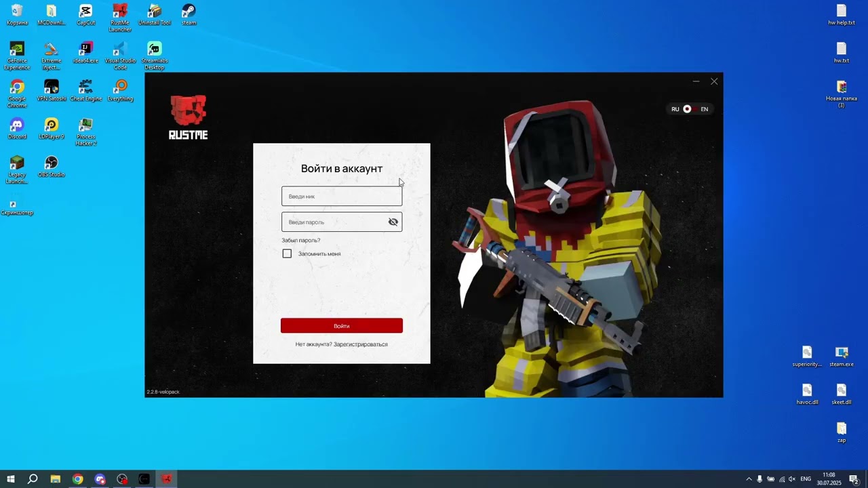
Task: Select the superiority file on desktop
Action: [x=807, y=357]
